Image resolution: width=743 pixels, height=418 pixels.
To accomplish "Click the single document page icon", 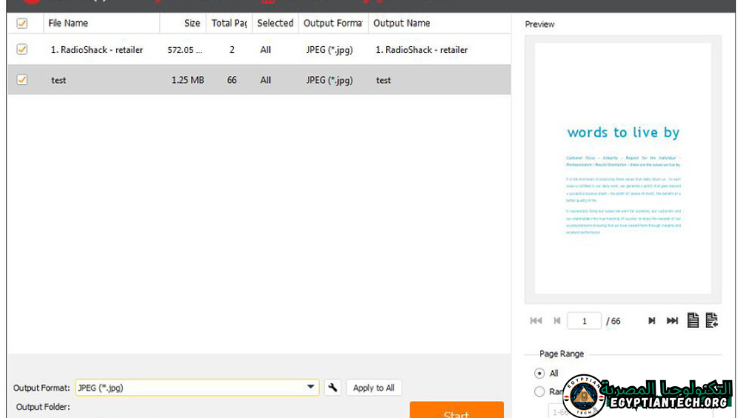I will (693, 320).
